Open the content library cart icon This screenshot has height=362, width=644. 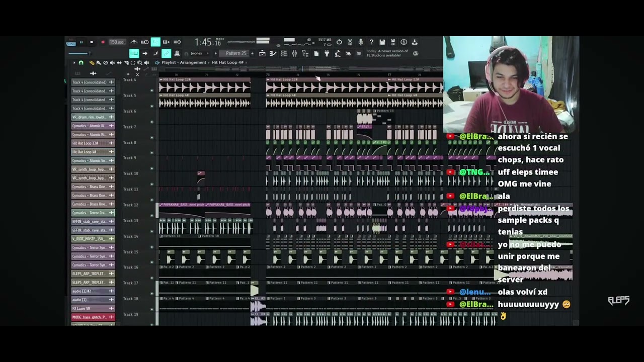click(359, 53)
